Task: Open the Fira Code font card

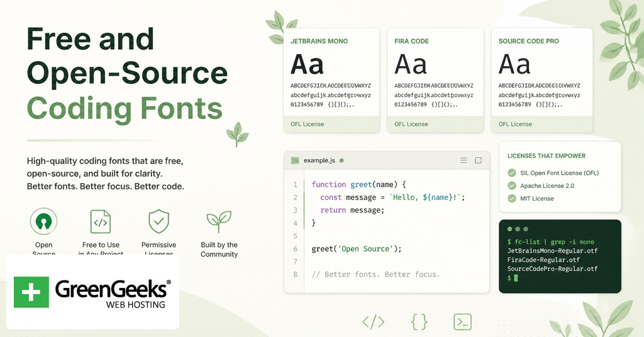Action: (435, 80)
